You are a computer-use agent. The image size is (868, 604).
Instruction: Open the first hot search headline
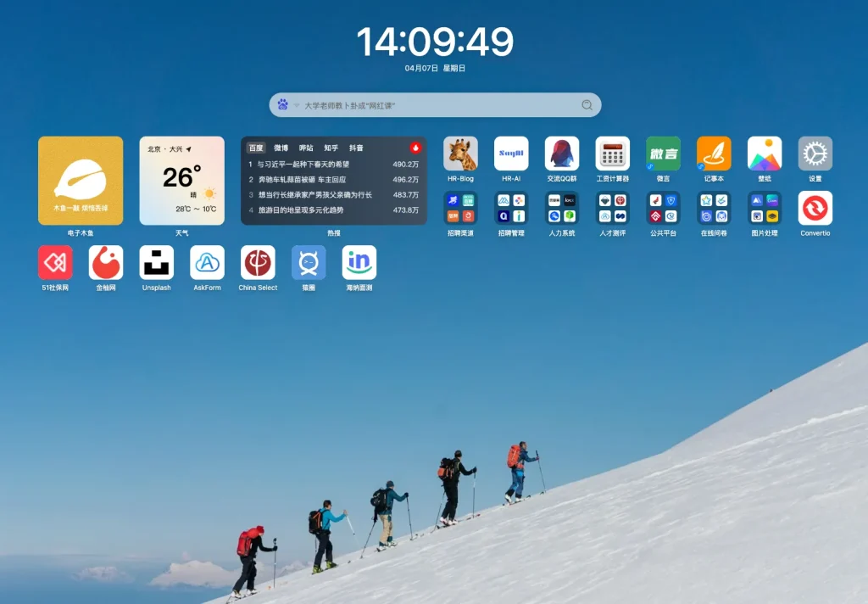(x=303, y=165)
